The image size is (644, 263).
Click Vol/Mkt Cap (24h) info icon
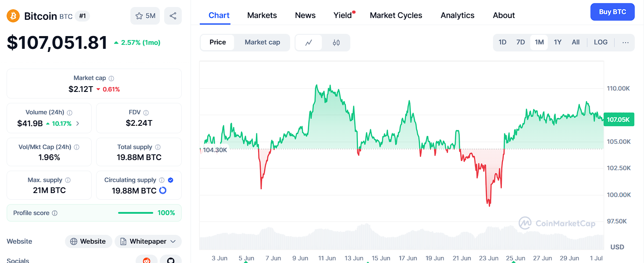click(77, 147)
